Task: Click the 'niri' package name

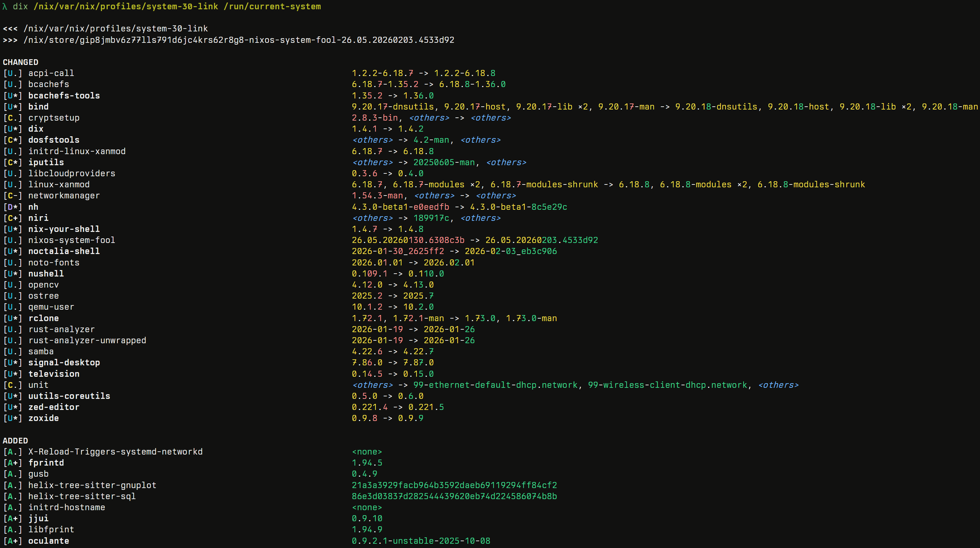Action: 39,218
